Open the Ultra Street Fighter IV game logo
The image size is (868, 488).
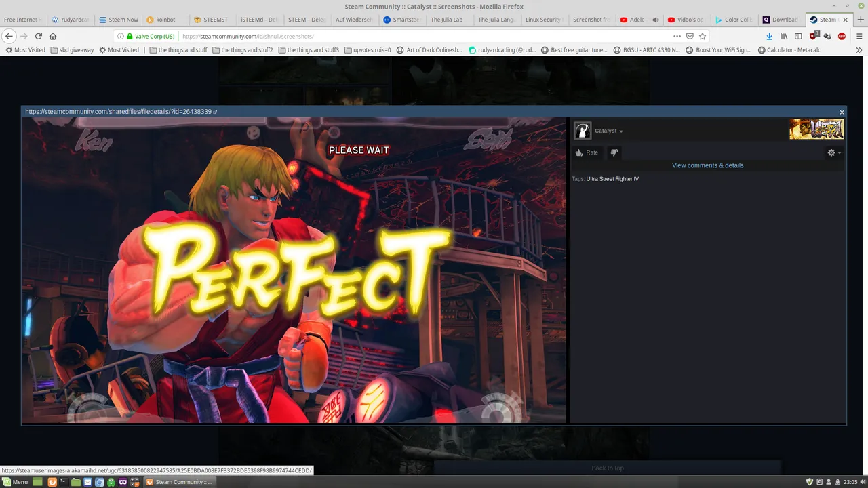pos(816,129)
